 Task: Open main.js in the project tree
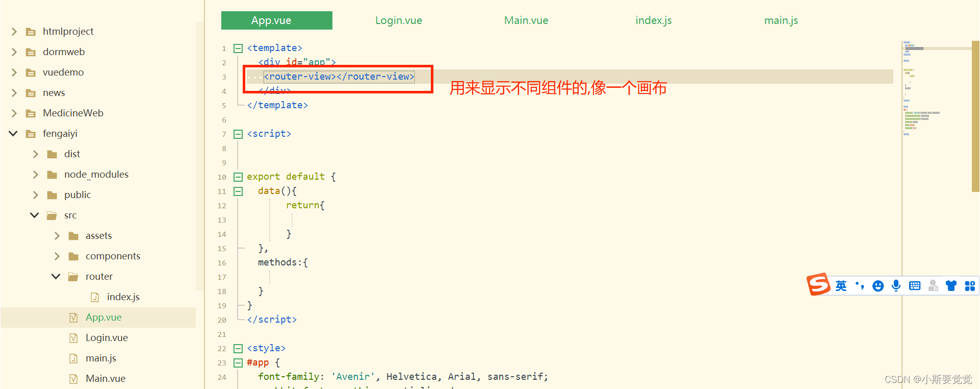(x=101, y=358)
